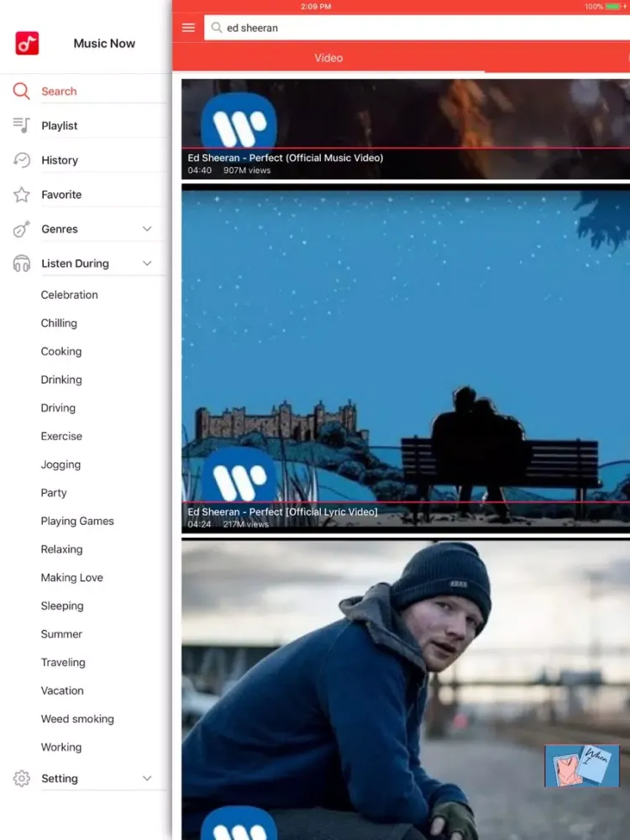Open the Ed Sheeran beanie portrait video

tap(406, 690)
